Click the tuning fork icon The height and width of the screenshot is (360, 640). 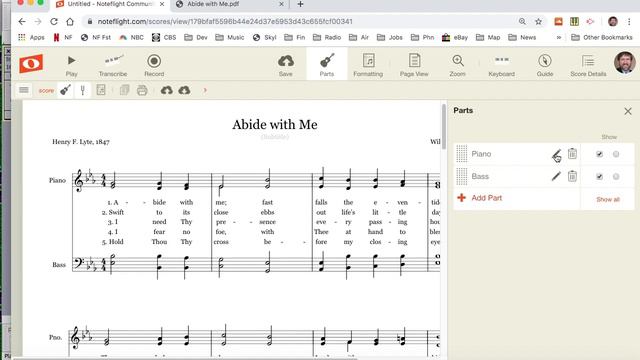(83, 90)
